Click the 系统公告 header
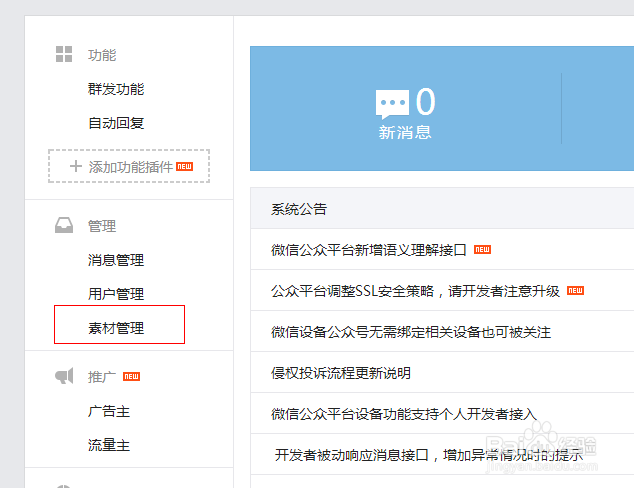 299,209
